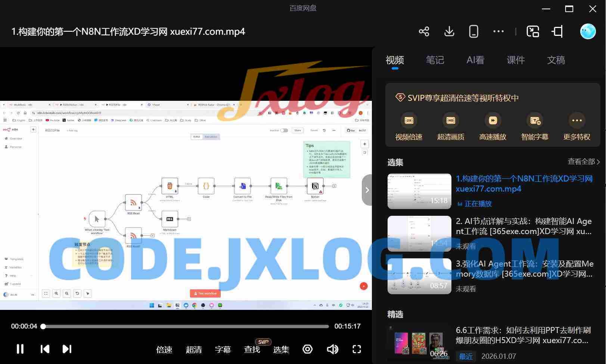Switch to the 笔记 notes tab

[x=435, y=60]
